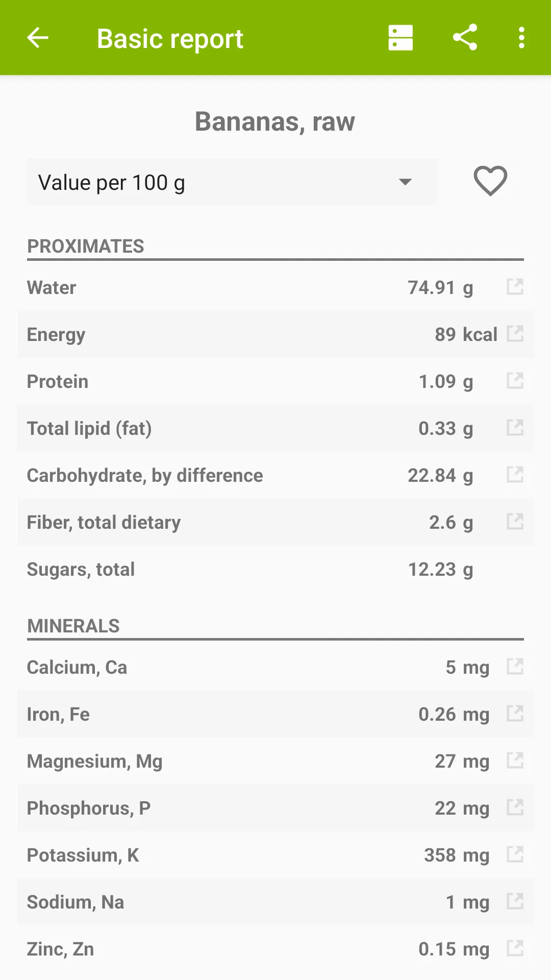This screenshot has height=980, width=551.
Task: Tap the Magnesium, Mg entry
Action: point(275,761)
